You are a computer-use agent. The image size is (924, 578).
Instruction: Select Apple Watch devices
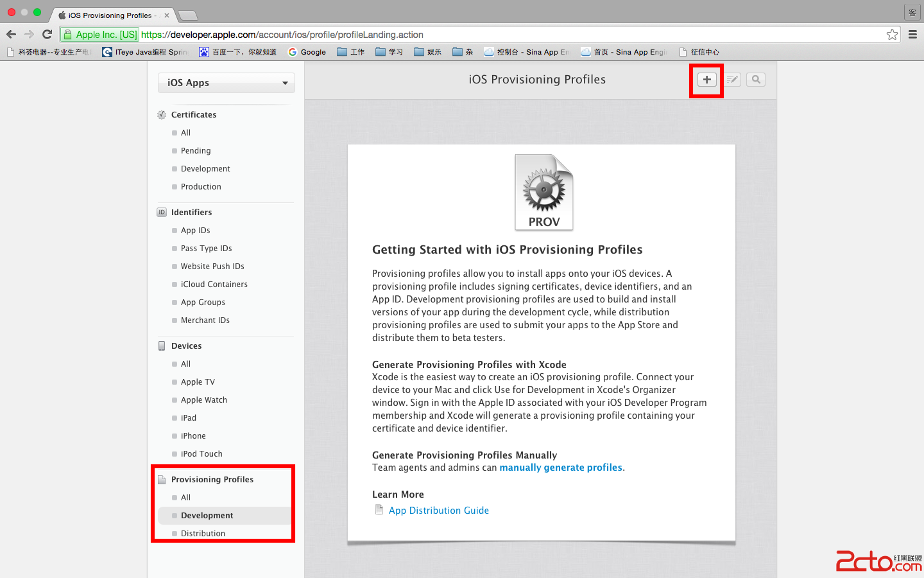[204, 400]
